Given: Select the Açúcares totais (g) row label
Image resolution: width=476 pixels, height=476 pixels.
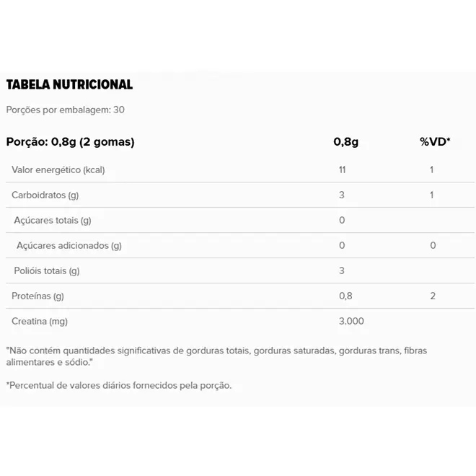Looking at the screenshot, I should tap(53, 220).
